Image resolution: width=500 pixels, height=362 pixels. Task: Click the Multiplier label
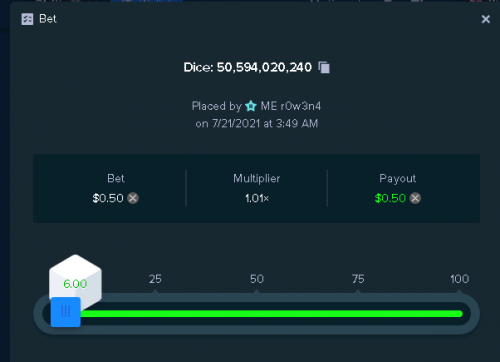point(257,178)
